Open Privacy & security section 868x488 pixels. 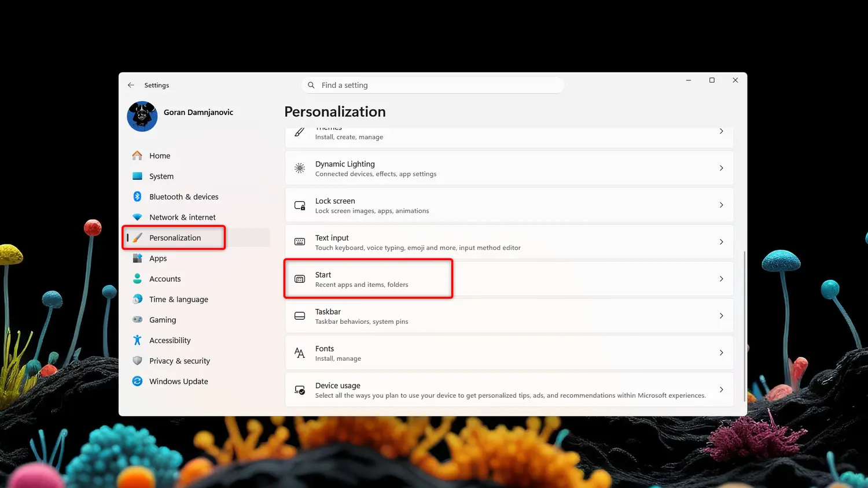(x=198, y=361)
